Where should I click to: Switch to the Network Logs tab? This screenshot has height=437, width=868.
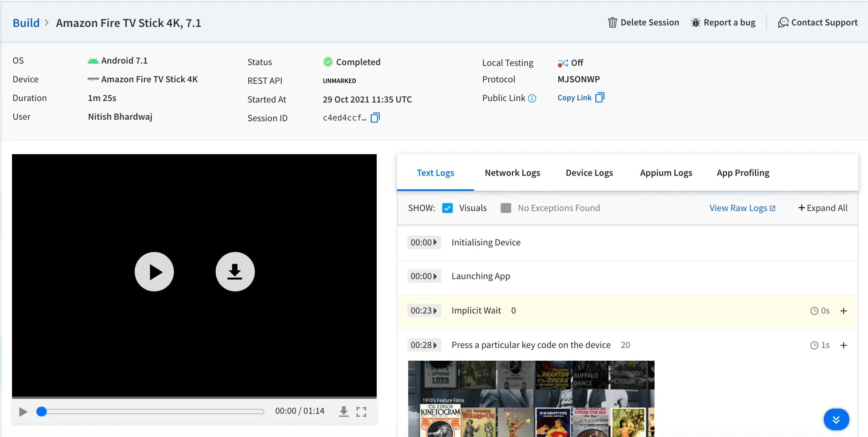512,173
